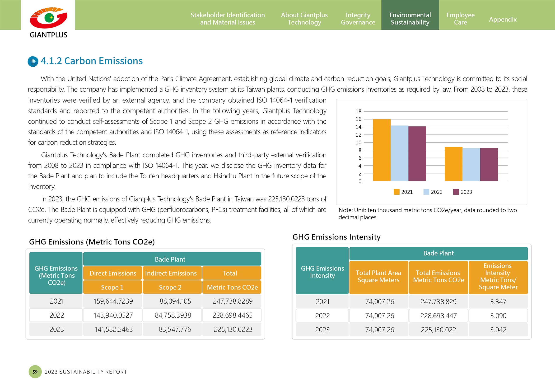This screenshot has width=555, height=392.
Task: Click the purple 2023 legend swatch
Action: 456,192
